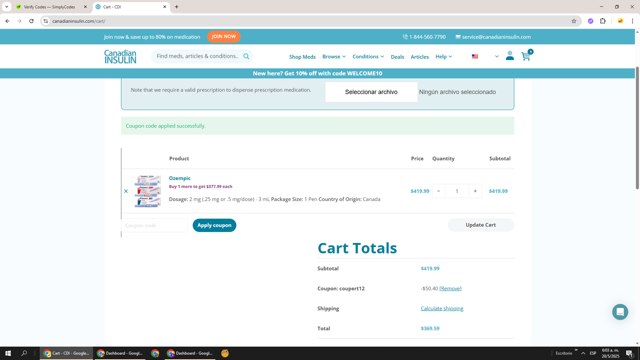This screenshot has width=640, height=360.
Task: Open the tab list dropdown in Chrome
Action: pos(7,7)
